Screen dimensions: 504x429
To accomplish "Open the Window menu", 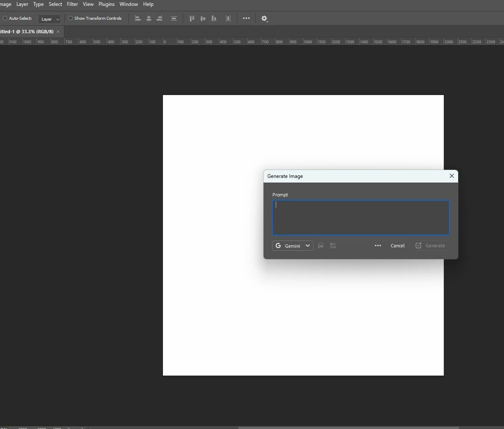I will click(x=128, y=4).
